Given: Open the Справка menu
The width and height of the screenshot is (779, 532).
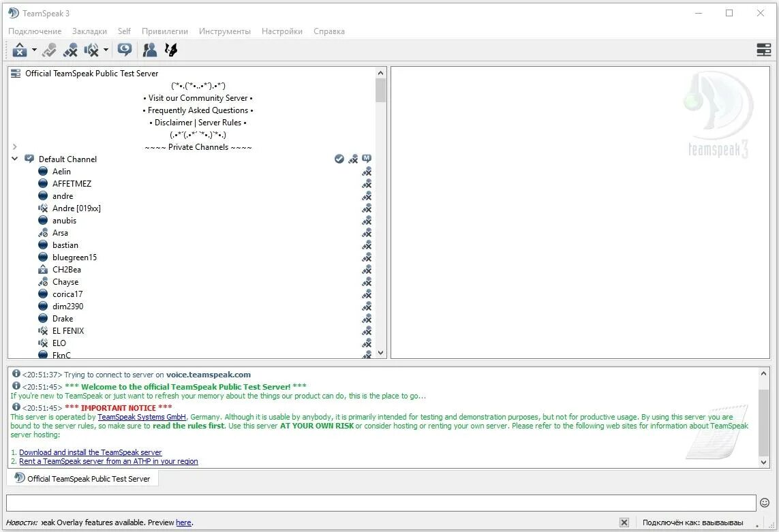Looking at the screenshot, I should click(329, 31).
